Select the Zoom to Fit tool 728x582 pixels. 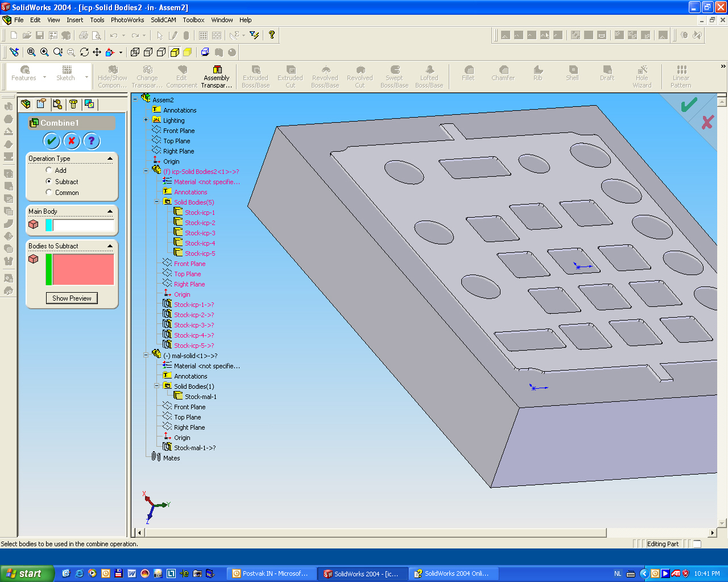click(x=31, y=52)
